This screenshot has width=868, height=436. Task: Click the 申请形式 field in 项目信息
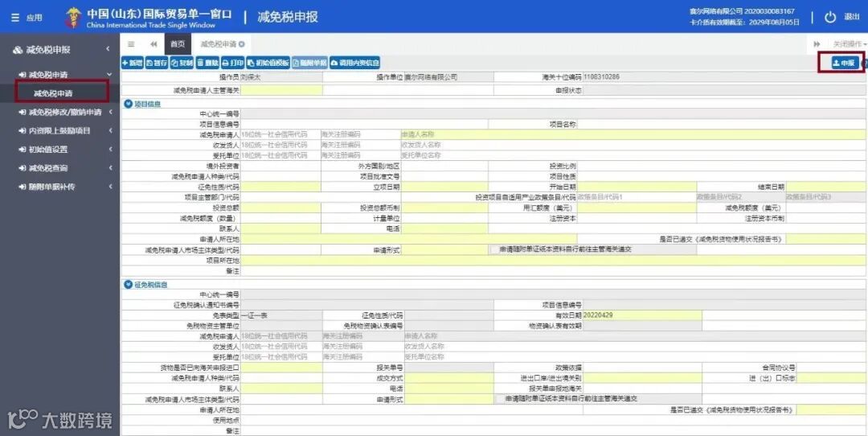point(444,250)
